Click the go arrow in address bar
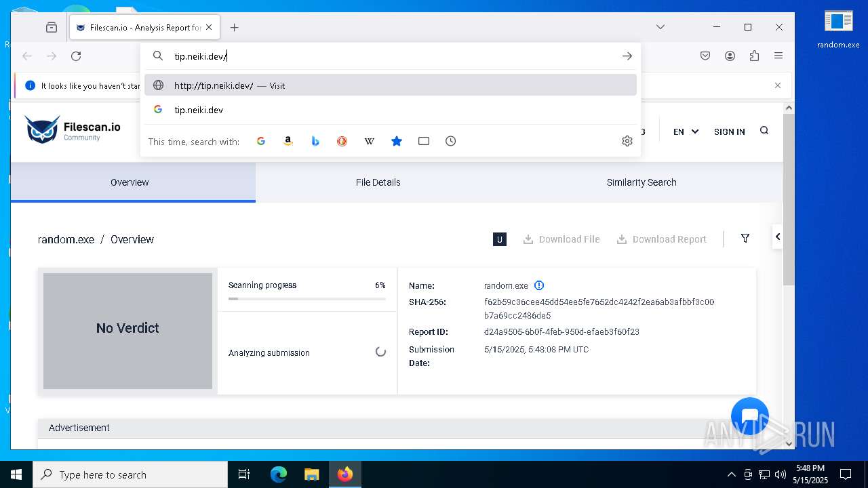The width and height of the screenshot is (868, 488). [627, 56]
